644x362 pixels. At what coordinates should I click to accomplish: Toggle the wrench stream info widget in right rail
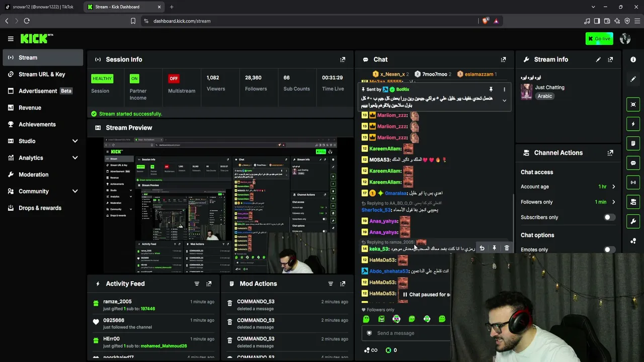pos(633,221)
